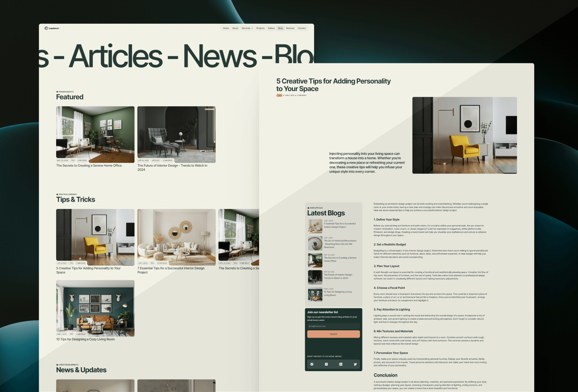The height and width of the screenshot is (392, 578).
Task: Click the Blog tab in navigation
Action: [x=281, y=28]
